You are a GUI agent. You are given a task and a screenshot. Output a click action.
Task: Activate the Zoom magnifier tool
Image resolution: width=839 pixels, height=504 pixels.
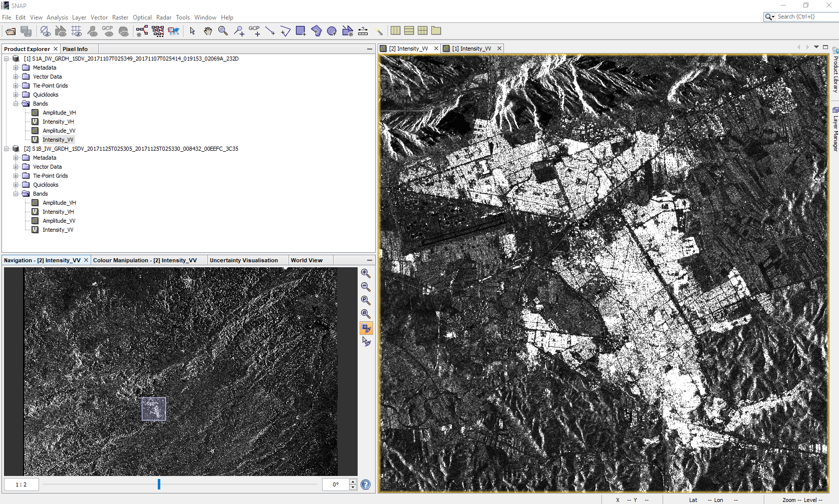point(223,31)
